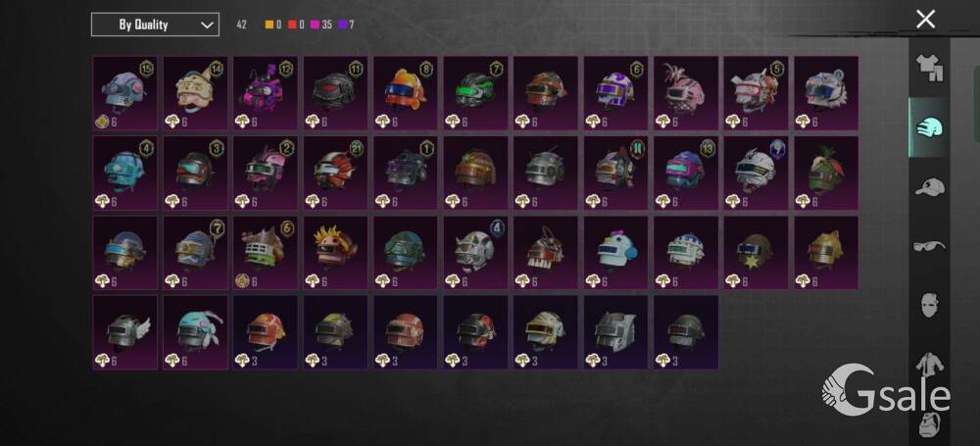980x446 pixels.
Task: Open the sunglasses category icon
Action: click(929, 246)
